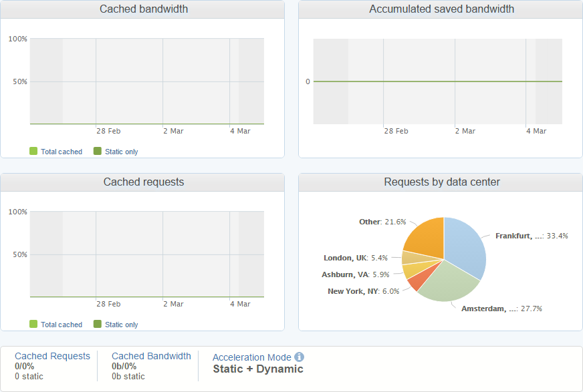583x392 pixels.
Task: Expand the Accumulated saved bandwidth panel header
Action: [x=440, y=9]
